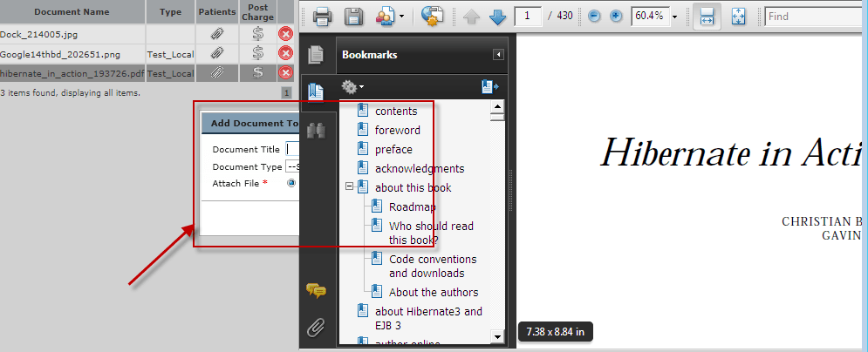Click the Document Title text field
868x352 pixels.
point(292,149)
